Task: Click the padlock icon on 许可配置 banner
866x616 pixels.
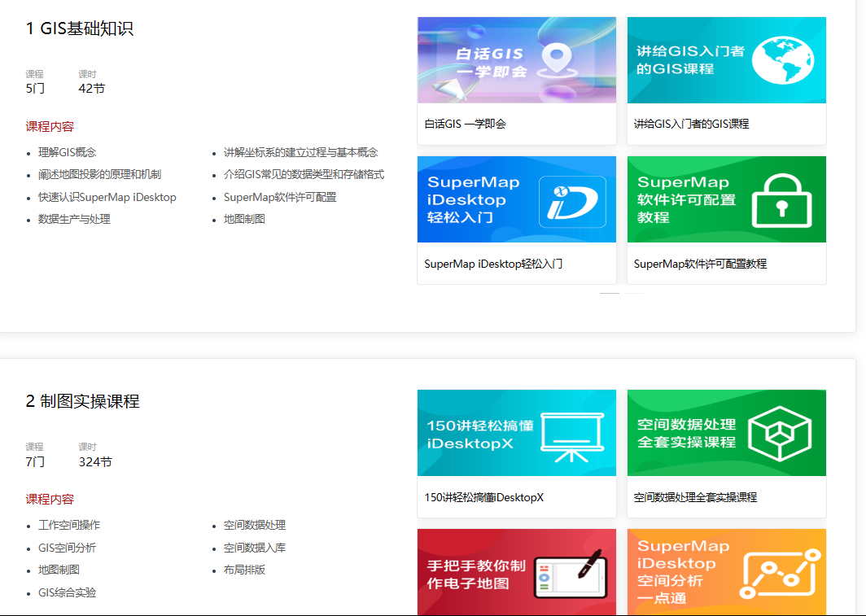Action: [781, 200]
